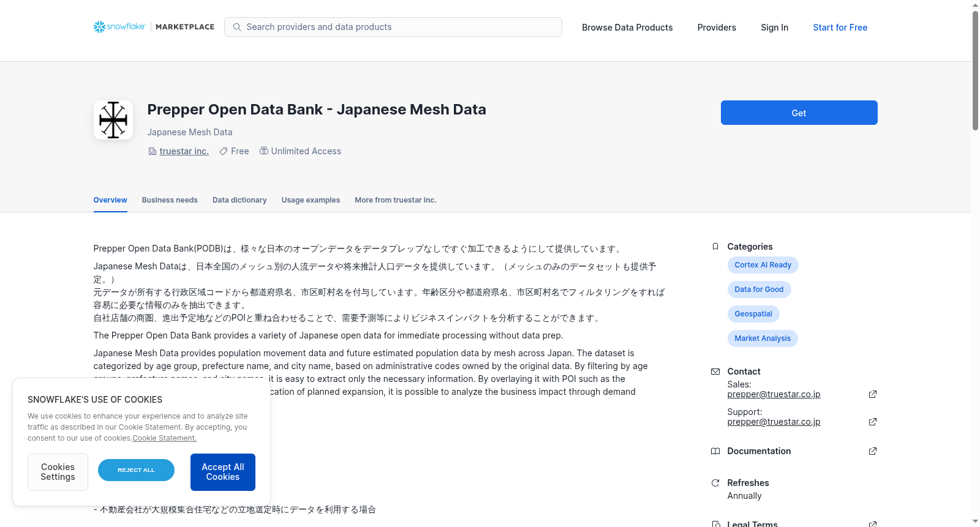980x527 pixels.
Task: Click the Annually refresh value
Action: tap(744, 496)
